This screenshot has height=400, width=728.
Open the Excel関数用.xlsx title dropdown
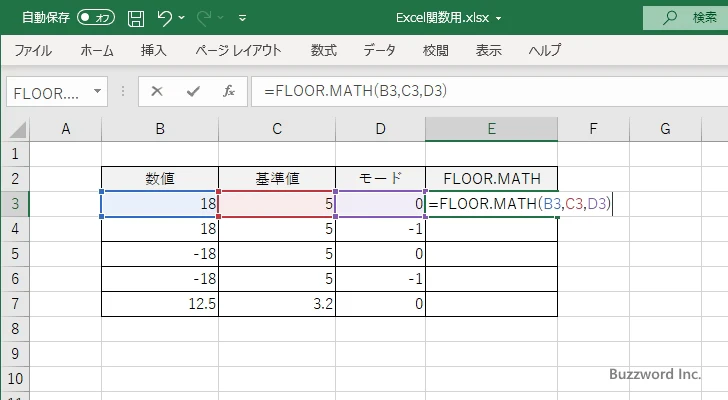point(498,19)
